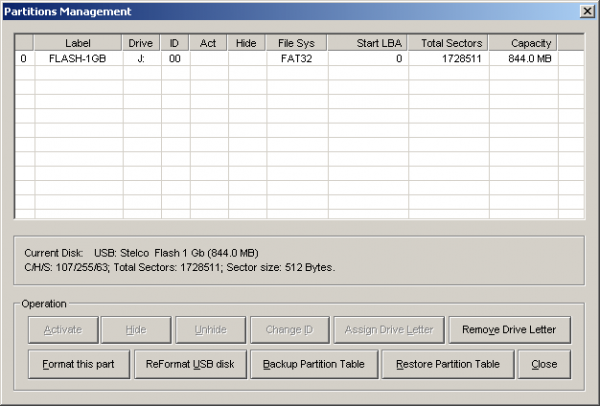
Task: Click the Unhide button
Action: coord(210,329)
